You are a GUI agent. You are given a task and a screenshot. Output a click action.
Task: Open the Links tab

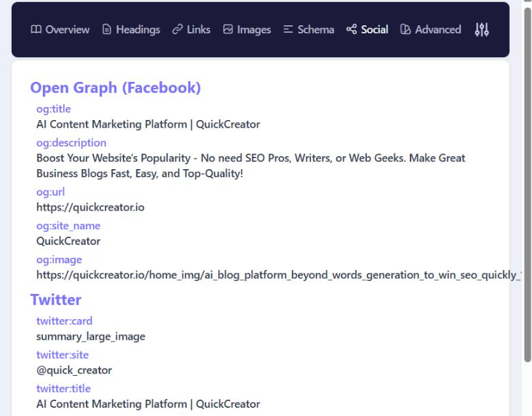click(x=192, y=29)
